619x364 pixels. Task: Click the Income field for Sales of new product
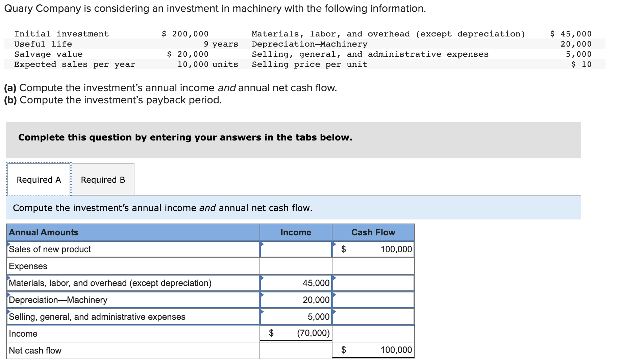coord(296,249)
